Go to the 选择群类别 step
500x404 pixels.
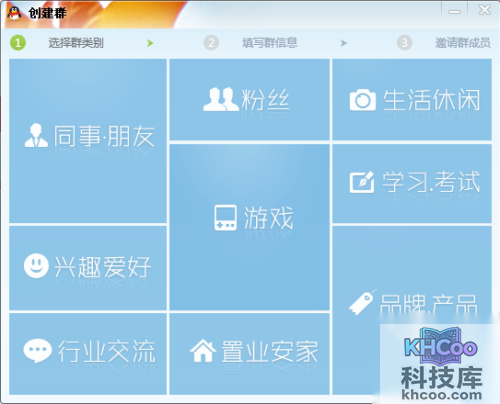(76, 43)
